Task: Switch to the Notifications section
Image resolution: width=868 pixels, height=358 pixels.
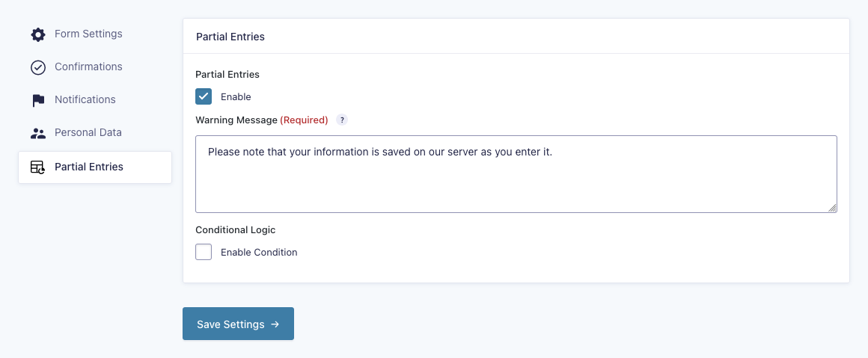Action: click(85, 99)
